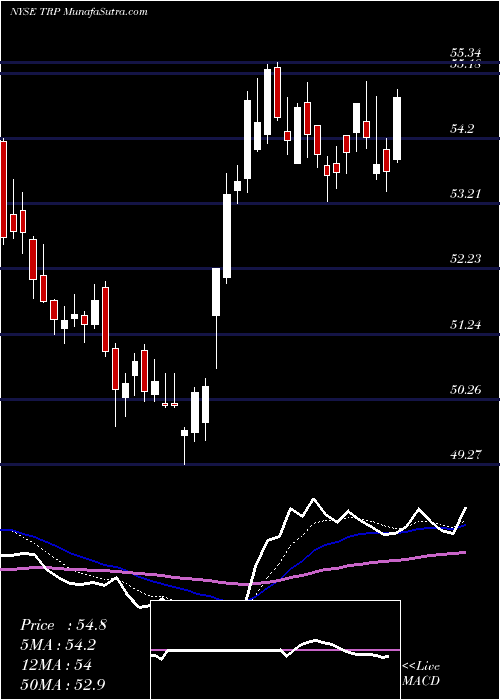
Task: Select the 51.24 price level label
Action: tap(465, 325)
